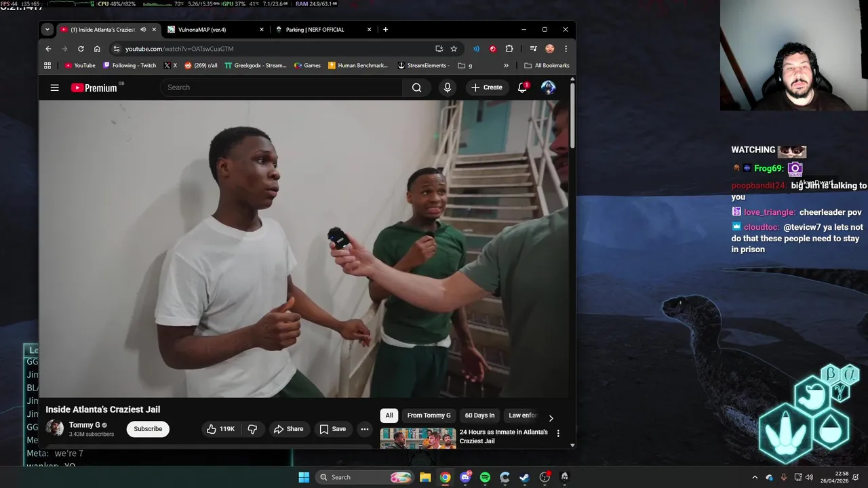Viewport: 868px width, 488px height.
Task: Open options for 24 Hours as Inmate video
Action: pyautogui.click(x=558, y=433)
